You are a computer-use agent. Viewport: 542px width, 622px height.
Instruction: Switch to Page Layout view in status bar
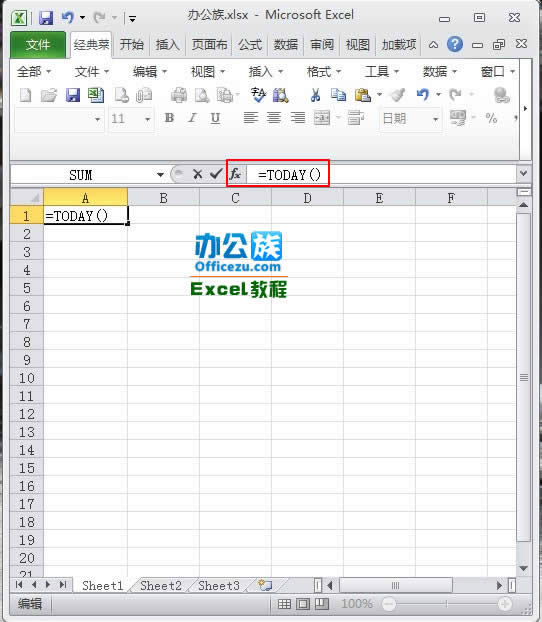tap(303, 604)
